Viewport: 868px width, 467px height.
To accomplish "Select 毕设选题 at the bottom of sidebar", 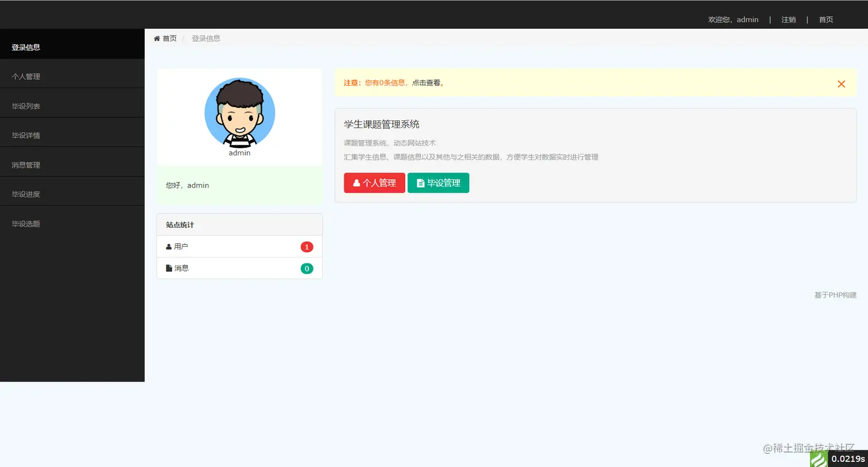I will click(25, 223).
